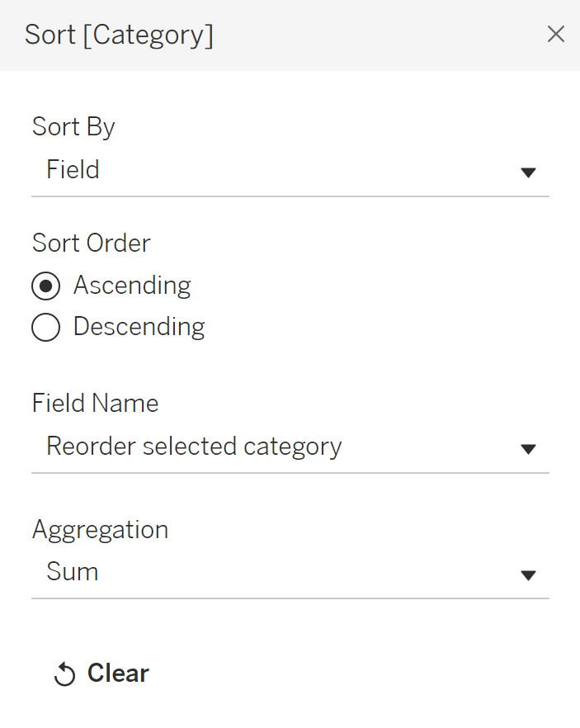Select the Descending radio button circle
Viewport: 580px width, 728px height.
pyautogui.click(x=46, y=328)
